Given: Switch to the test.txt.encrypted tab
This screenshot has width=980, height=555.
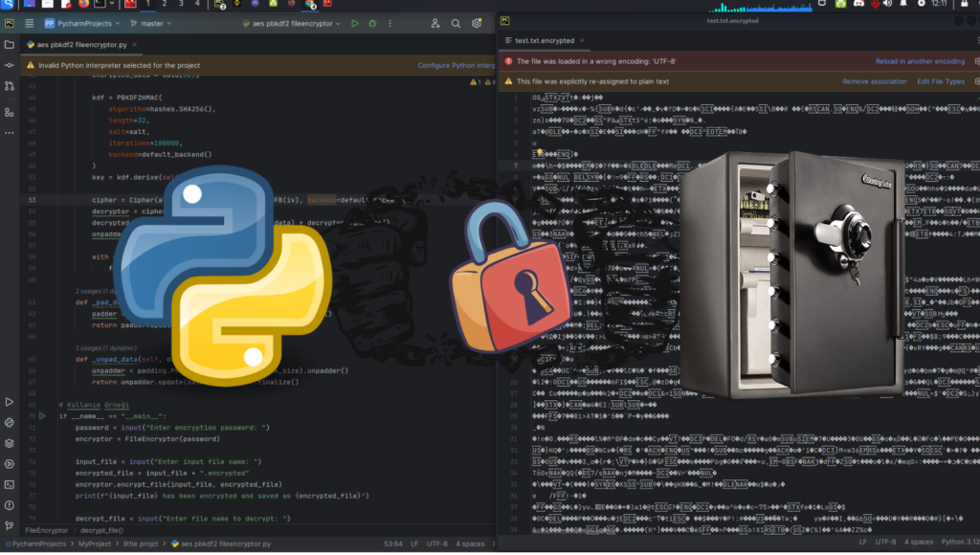Looking at the screenshot, I should [546, 41].
